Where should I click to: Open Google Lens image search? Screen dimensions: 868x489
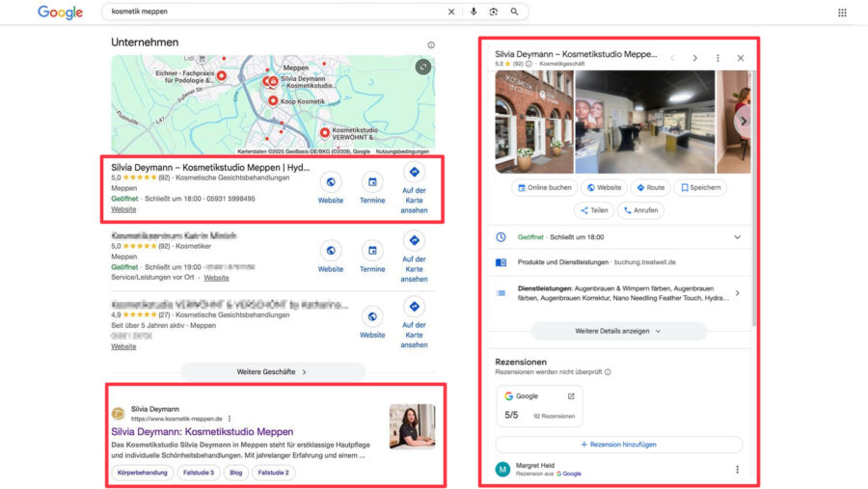point(494,12)
